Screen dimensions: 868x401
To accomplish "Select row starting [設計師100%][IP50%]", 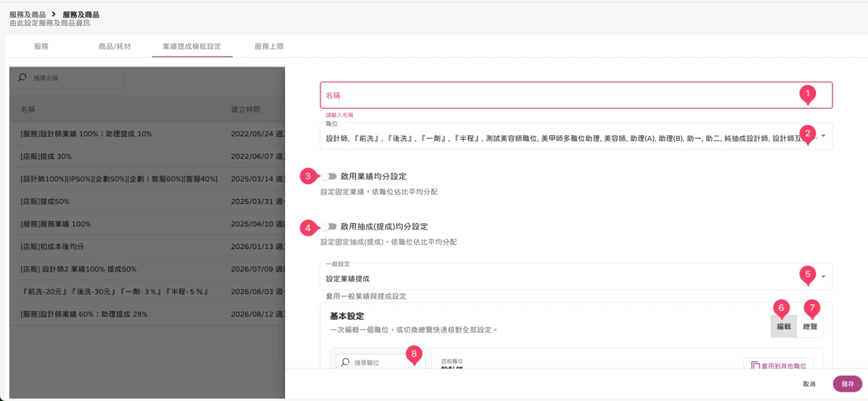I will coord(148,179).
